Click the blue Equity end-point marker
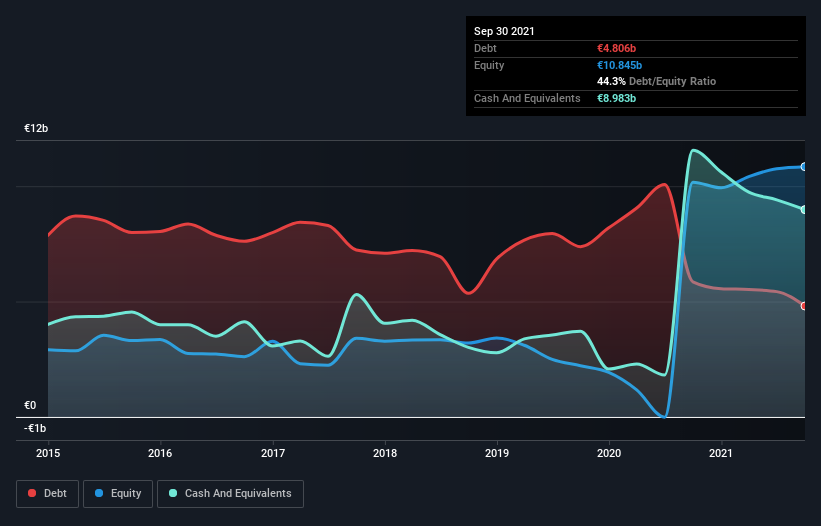The image size is (821, 526). [x=804, y=167]
